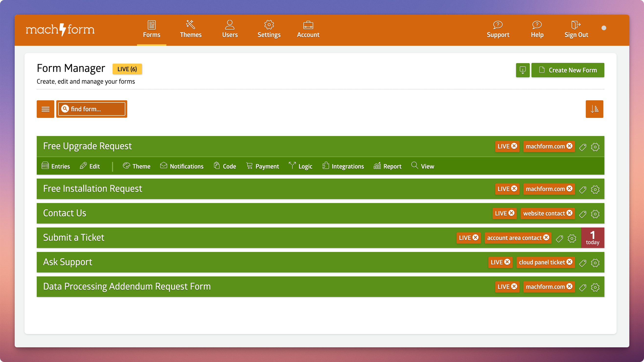
Task: Remove LIVE badge from Submit a Ticket
Action: coord(476,238)
